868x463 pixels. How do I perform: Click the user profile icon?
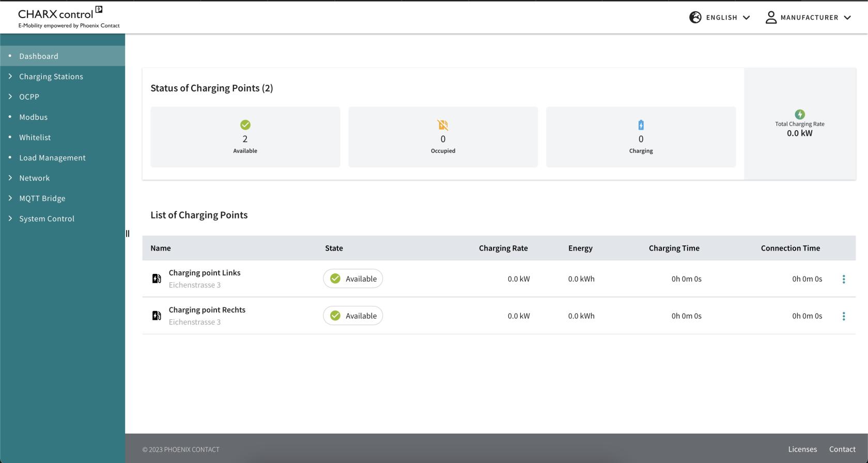771,18
